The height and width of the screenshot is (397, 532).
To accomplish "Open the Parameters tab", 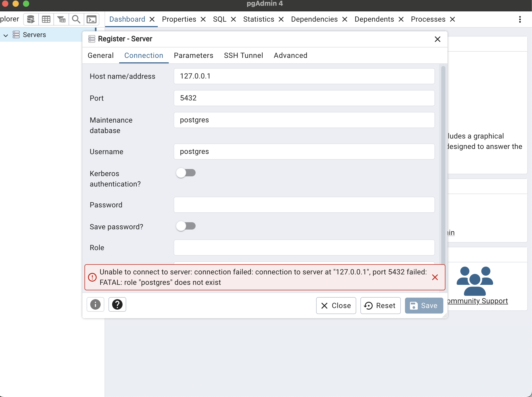I will 194,56.
